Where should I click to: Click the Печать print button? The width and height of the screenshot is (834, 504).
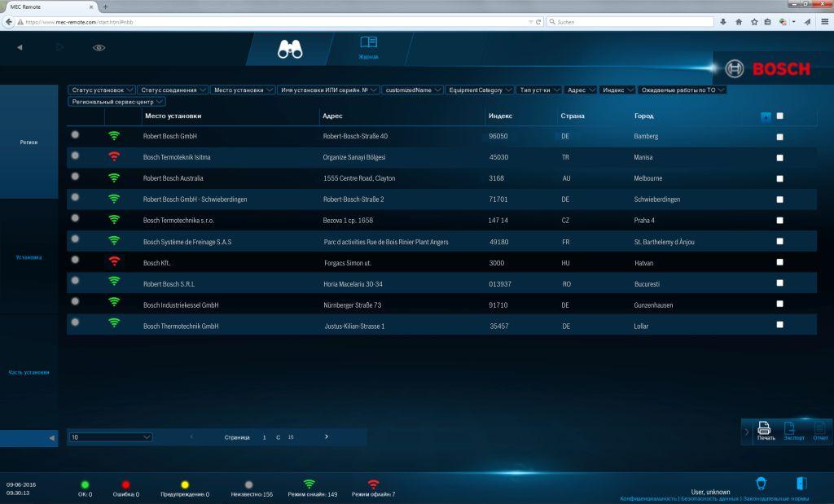pyautogui.click(x=765, y=431)
